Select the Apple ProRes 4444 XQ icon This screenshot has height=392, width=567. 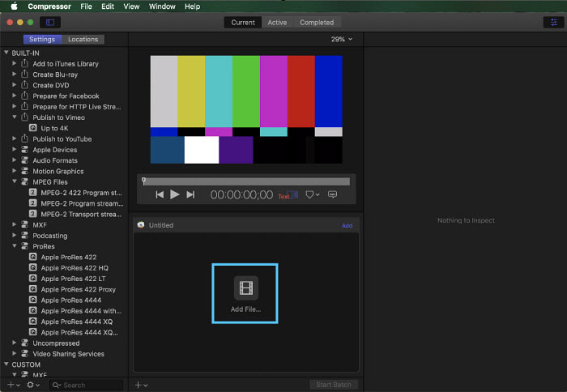[33, 322]
